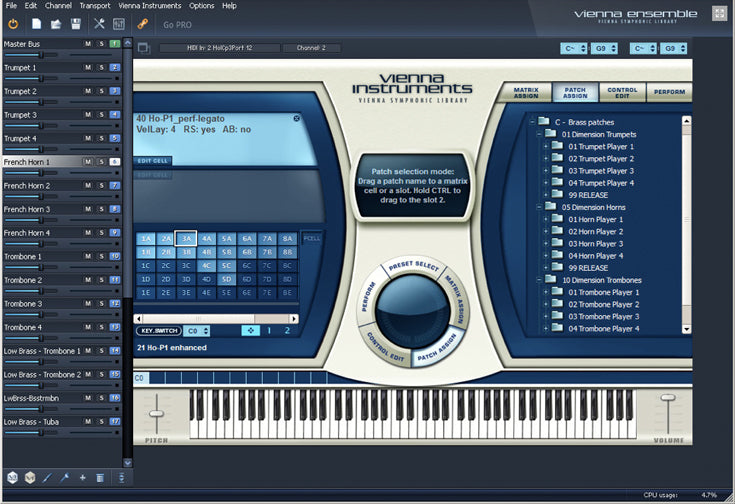Select matrix cell 5D
The image size is (735, 504).
[227, 279]
